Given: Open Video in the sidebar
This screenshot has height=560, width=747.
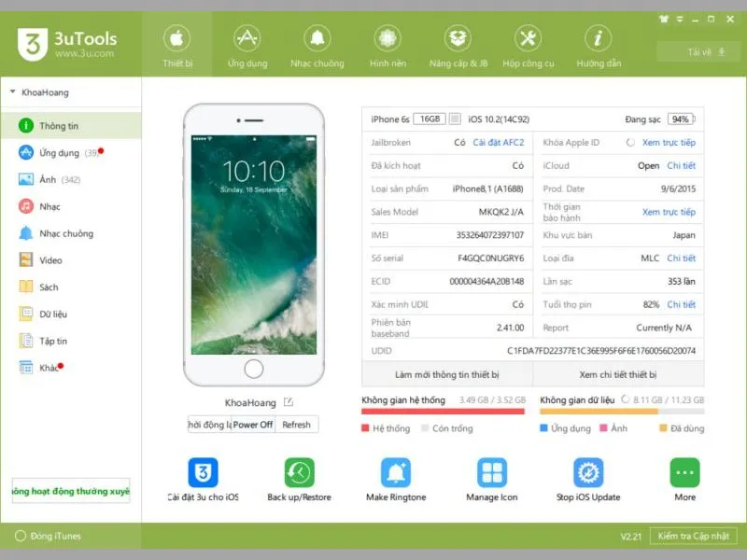Looking at the screenshot, I should [x=71, y=260].
